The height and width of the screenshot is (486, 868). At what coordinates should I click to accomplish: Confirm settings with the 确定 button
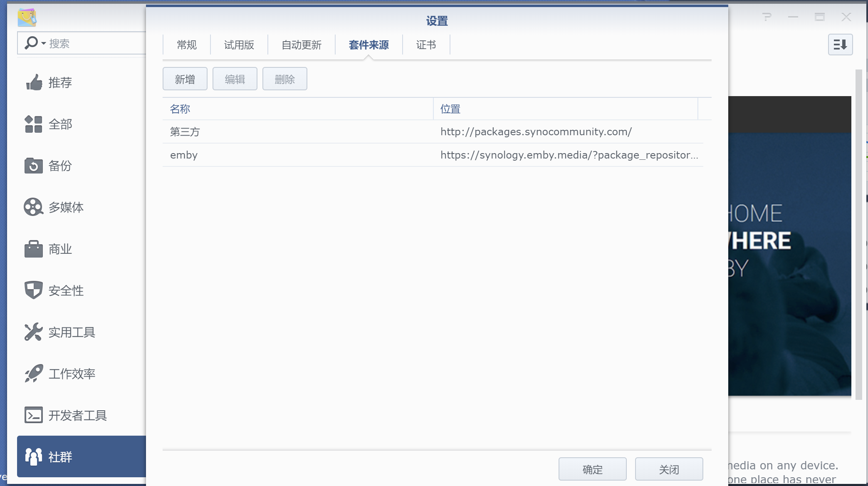point(592,469)
